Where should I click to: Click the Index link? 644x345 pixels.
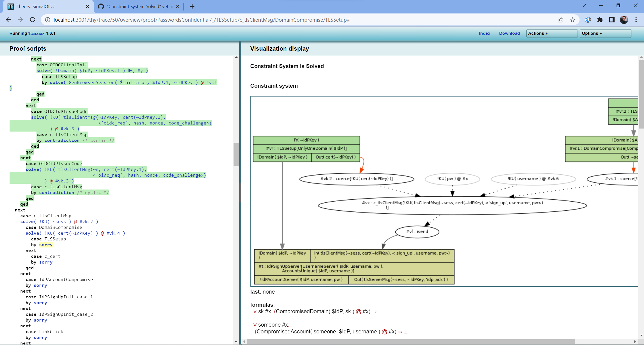coord(484,33)
